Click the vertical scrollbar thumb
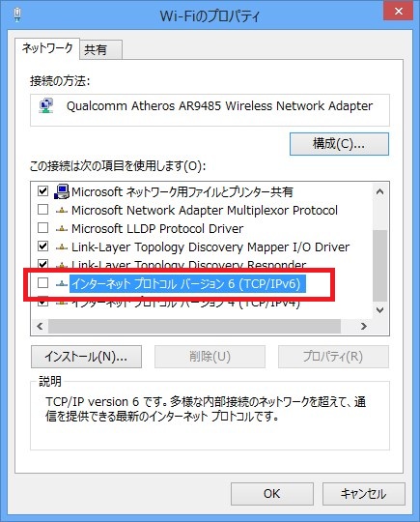 (379, 266)
